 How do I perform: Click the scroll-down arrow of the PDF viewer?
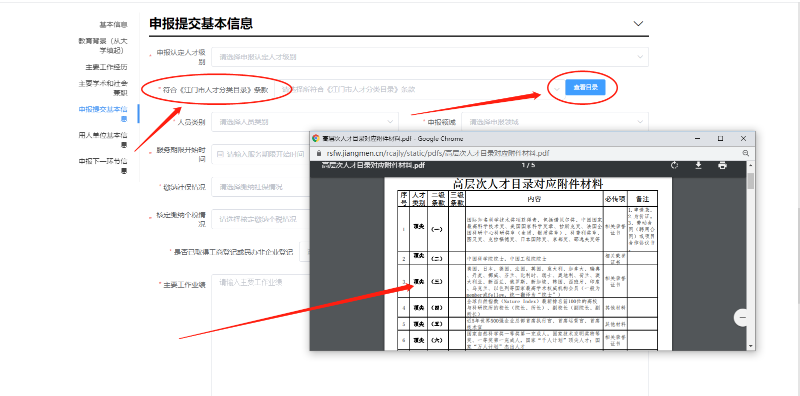point(751,346)
